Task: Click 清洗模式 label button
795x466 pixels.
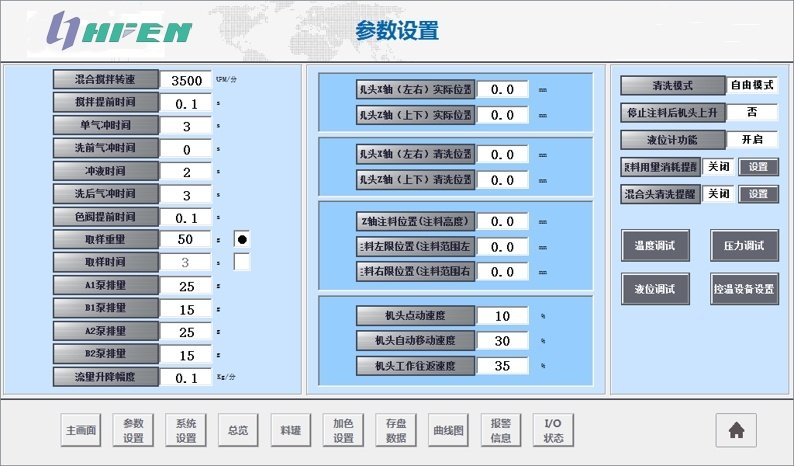Action: click(x=673, y=85)
